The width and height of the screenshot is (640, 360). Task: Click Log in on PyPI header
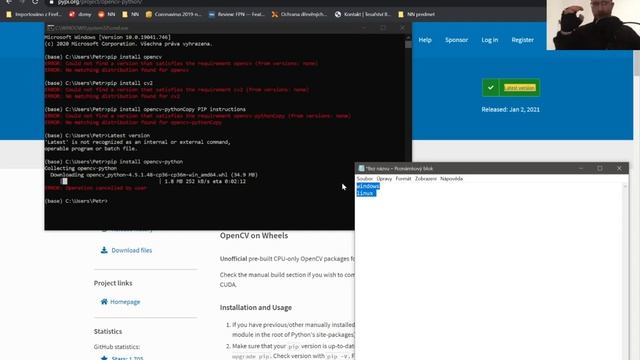point(489,40)
